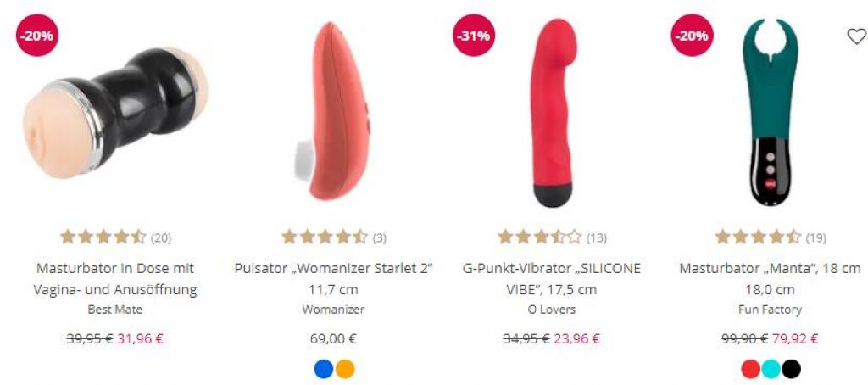Viewport: 868px width, 385px height.
Task: Choose red color option for Manta
Action: pos(751,369)
